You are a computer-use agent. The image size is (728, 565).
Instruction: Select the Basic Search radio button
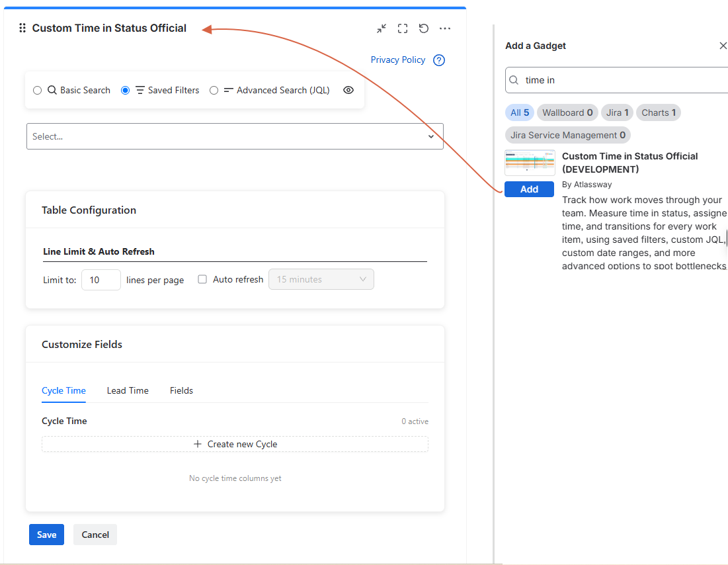38,90
